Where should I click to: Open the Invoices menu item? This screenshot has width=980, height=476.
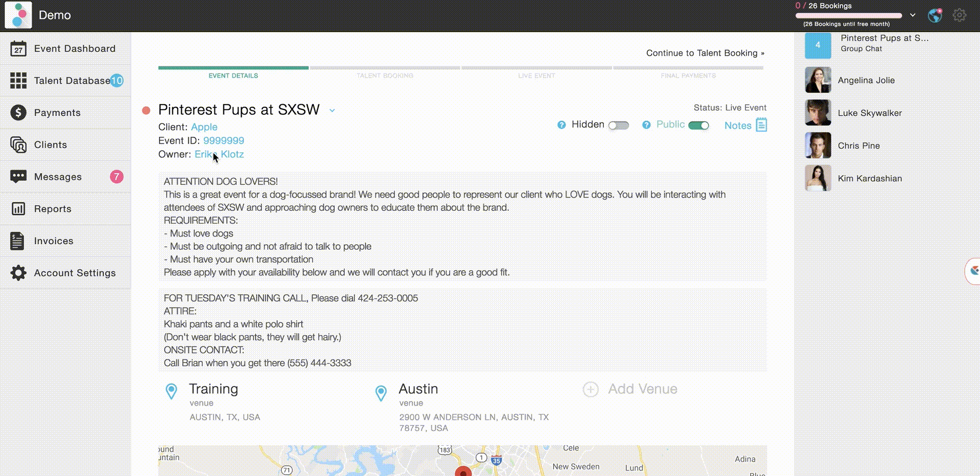click(x=54, y=241)
